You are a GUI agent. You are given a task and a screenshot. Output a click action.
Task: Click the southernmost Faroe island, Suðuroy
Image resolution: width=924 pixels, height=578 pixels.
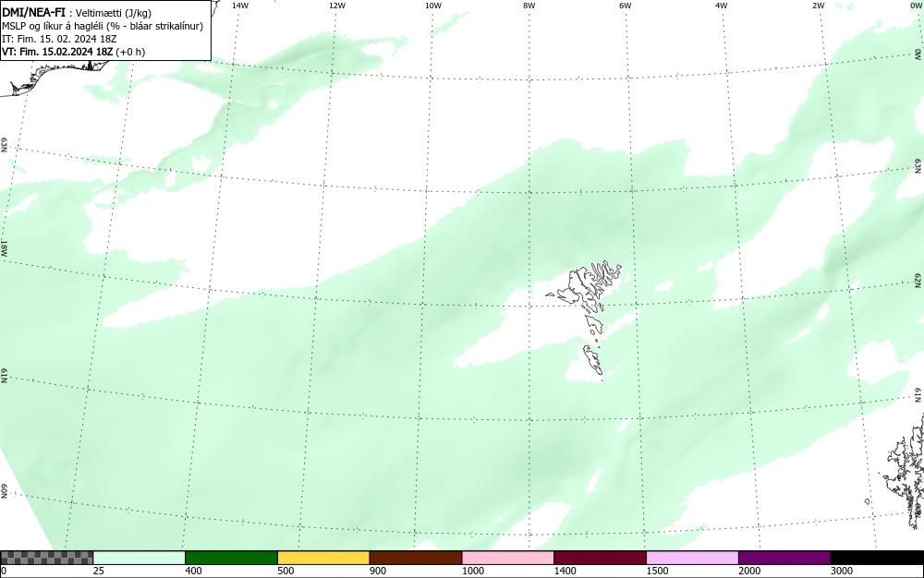pos(593,360)
